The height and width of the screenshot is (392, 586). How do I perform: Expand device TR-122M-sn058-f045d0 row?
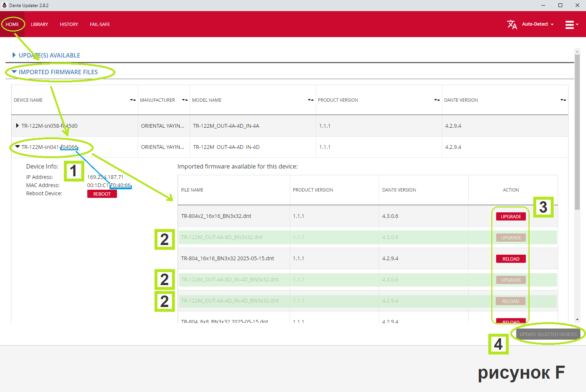17,126
